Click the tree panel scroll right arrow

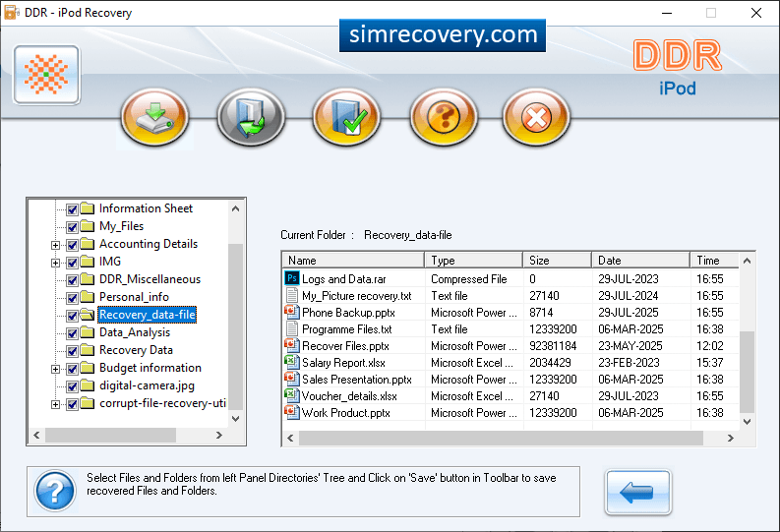[x=219, y=435]
